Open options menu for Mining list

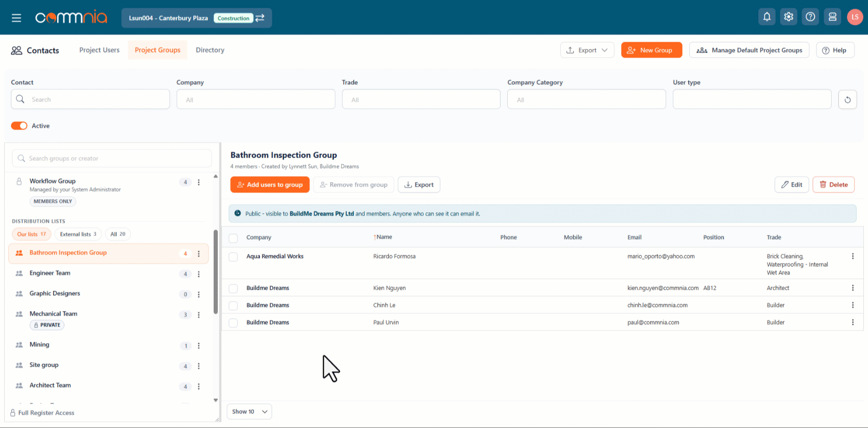(x=199, y=346)
